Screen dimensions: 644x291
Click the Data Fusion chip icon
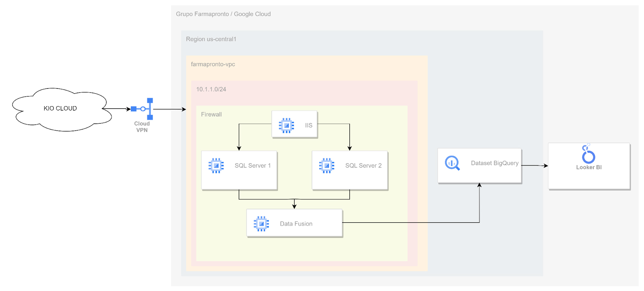(x=261, y=224)
